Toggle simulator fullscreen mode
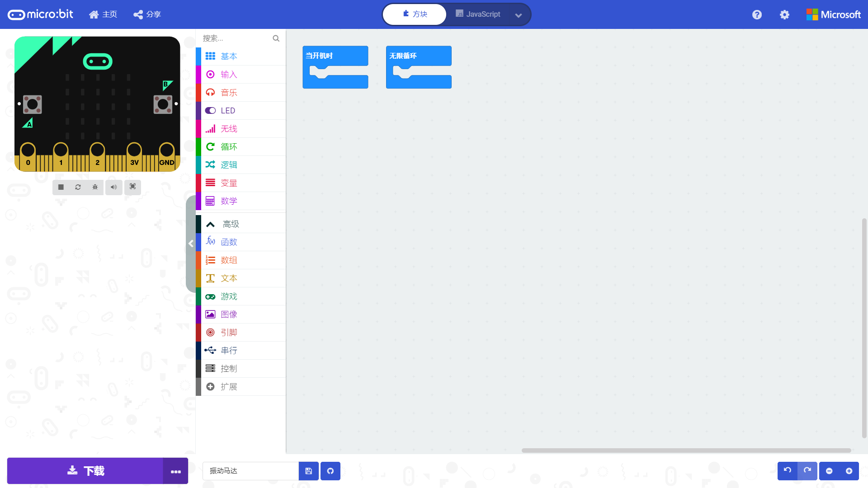 (x=132, y=187)
